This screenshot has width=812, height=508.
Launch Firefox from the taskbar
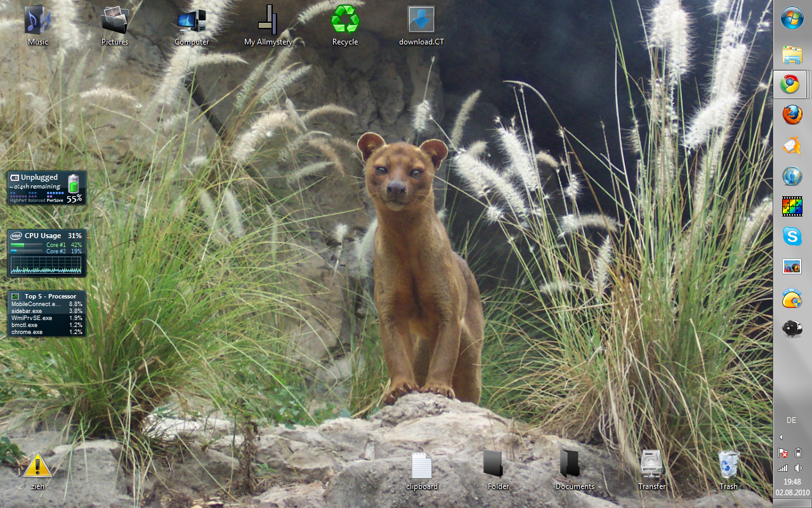click(x=792, y=115)
